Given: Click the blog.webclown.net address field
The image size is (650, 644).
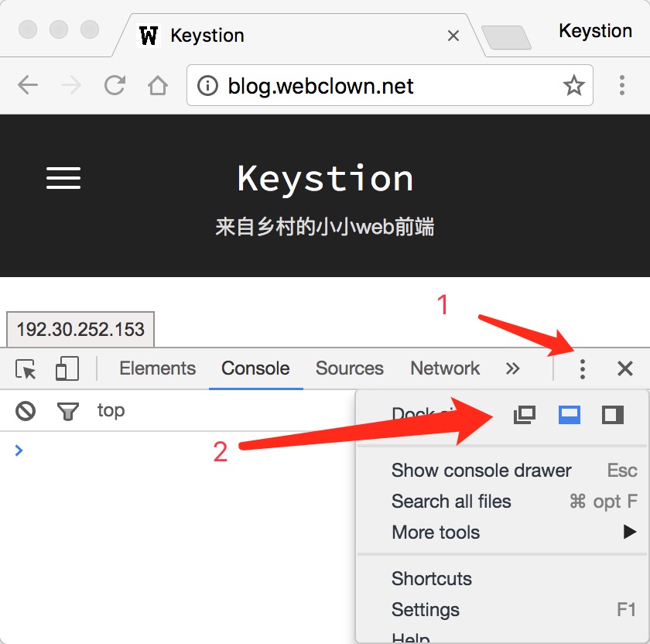Looking at the screenshot, I should pyautogui.click(x=390, y=85).
